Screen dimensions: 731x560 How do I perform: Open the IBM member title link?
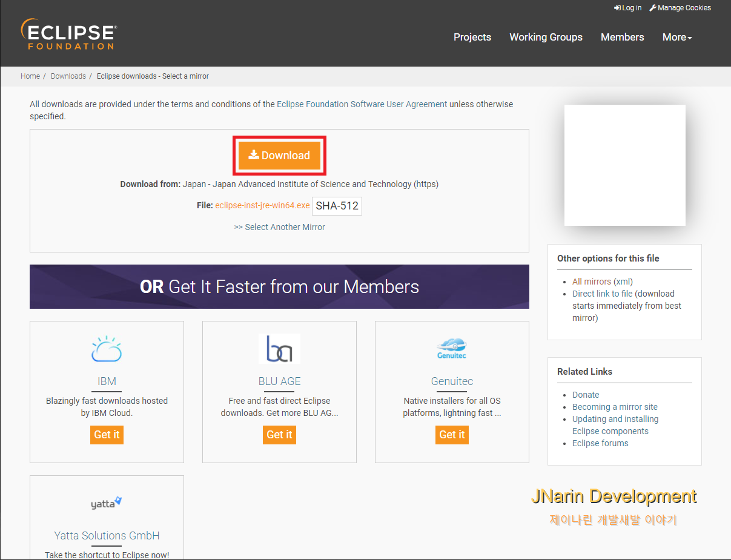[x=107, y=381]
